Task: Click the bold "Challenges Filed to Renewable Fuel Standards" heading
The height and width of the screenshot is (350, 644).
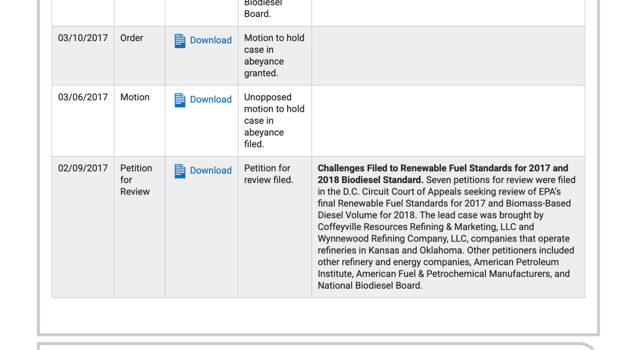Action: (x=443, y=168)
